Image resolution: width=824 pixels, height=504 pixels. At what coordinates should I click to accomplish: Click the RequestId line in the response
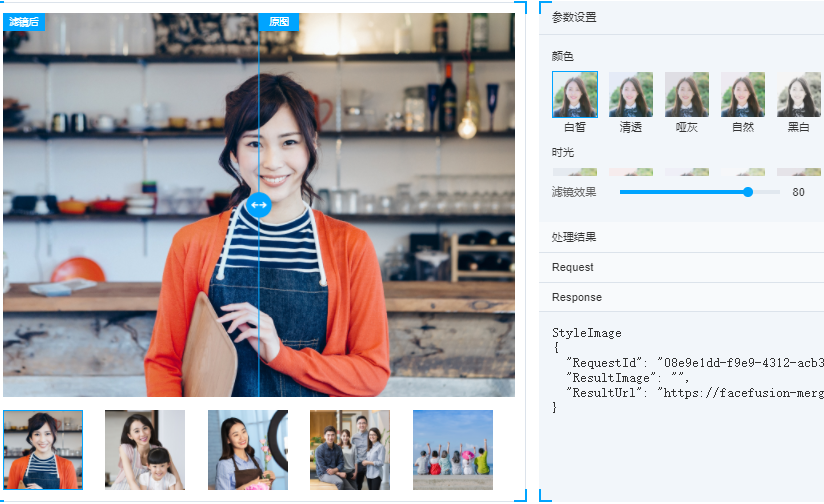(695, 363)
